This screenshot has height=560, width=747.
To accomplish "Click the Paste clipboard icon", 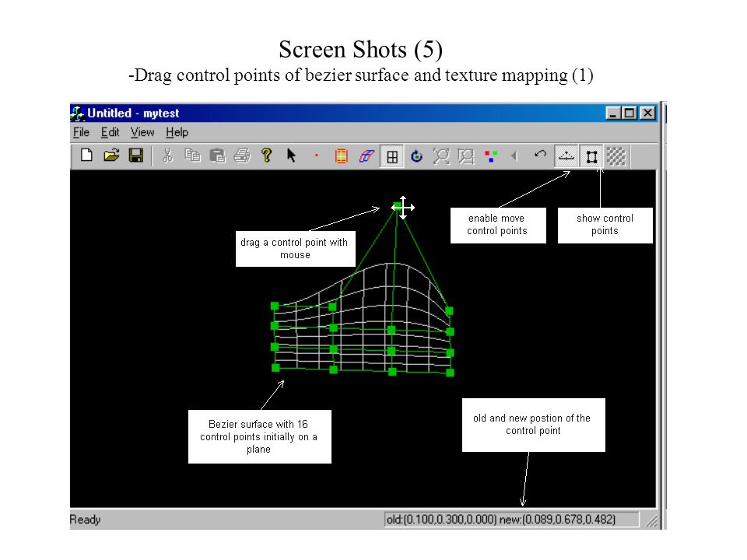I will pos(217,156).
